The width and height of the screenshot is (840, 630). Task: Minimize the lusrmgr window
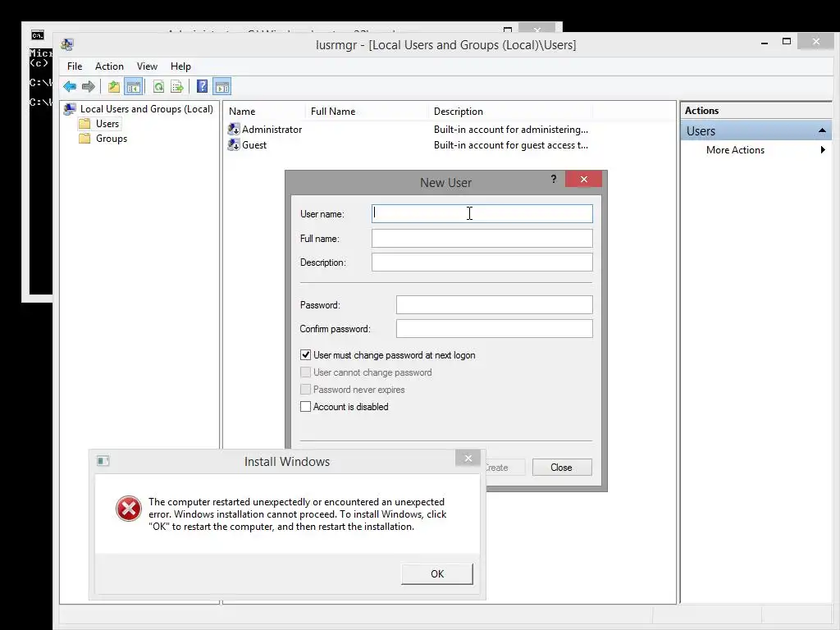765,42
